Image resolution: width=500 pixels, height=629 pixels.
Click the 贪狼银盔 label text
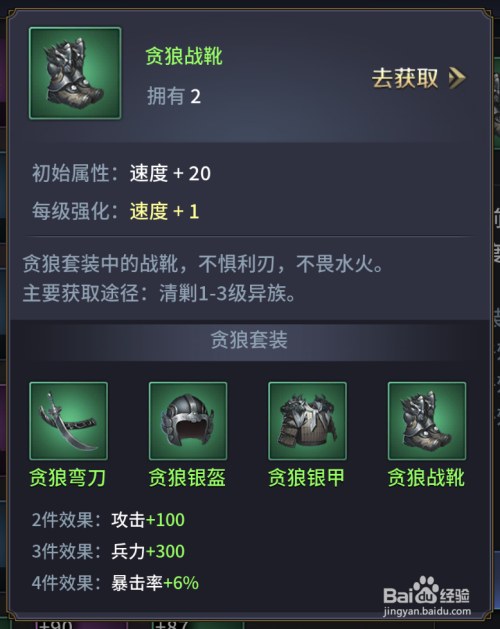pyautogui.click(x=187, y=478)
